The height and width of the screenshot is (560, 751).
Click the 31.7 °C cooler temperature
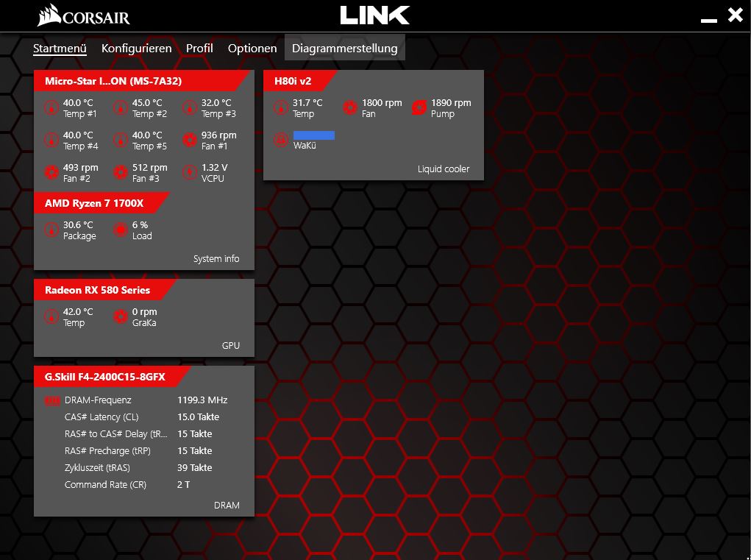(x=307, y=102)
